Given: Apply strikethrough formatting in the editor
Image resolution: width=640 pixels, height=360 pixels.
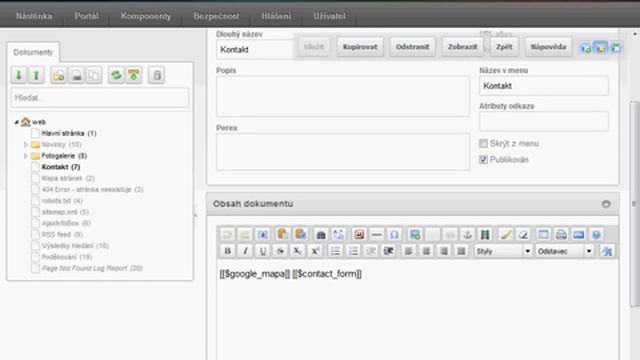Looking at the screenshot, I should pos(280,251).
